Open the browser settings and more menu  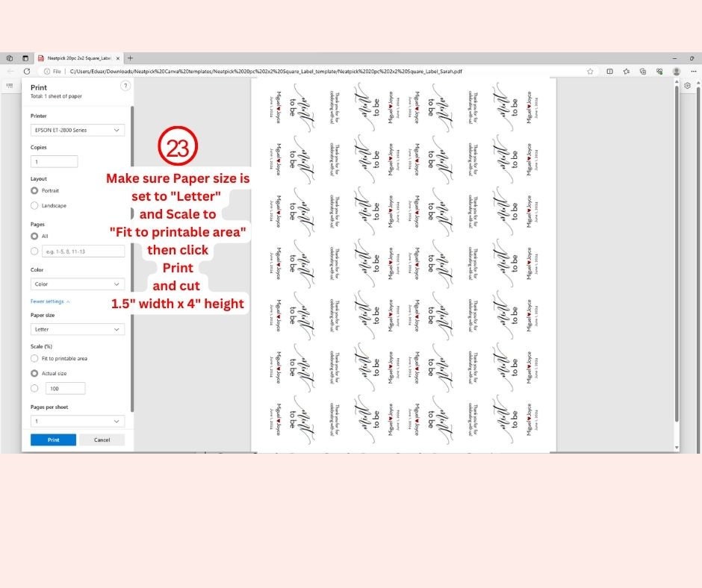[x=694, y=71]
